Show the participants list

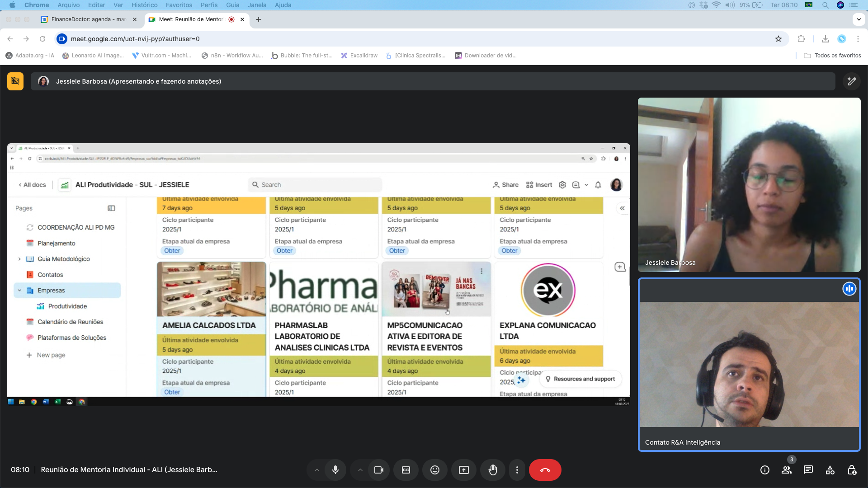click(786, 470)
